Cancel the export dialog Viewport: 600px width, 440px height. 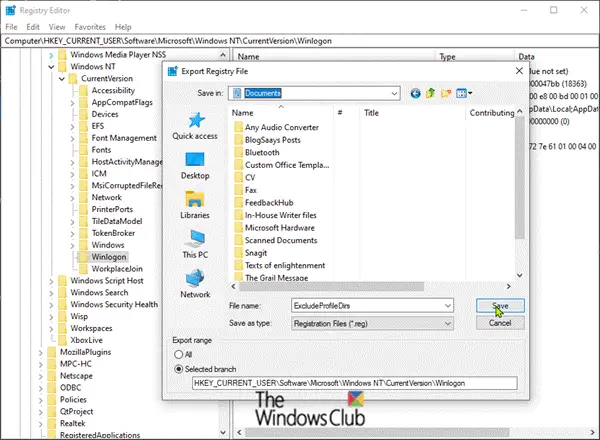500,323
